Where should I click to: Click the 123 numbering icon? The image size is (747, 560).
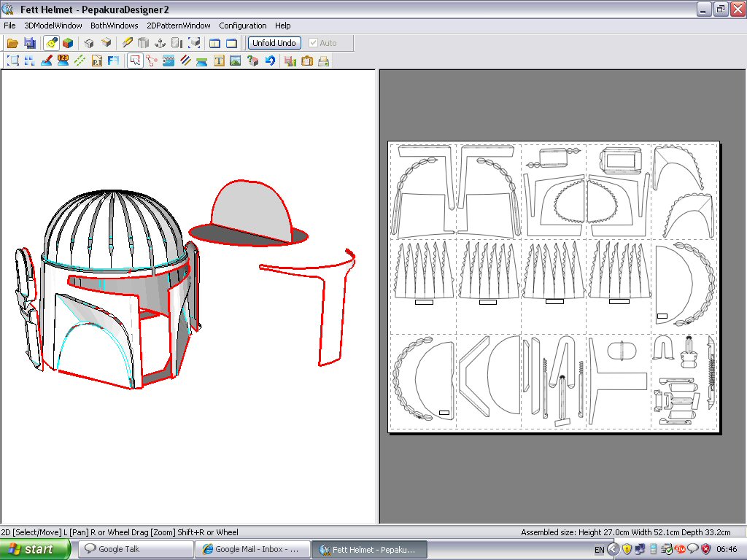[63, 61]
